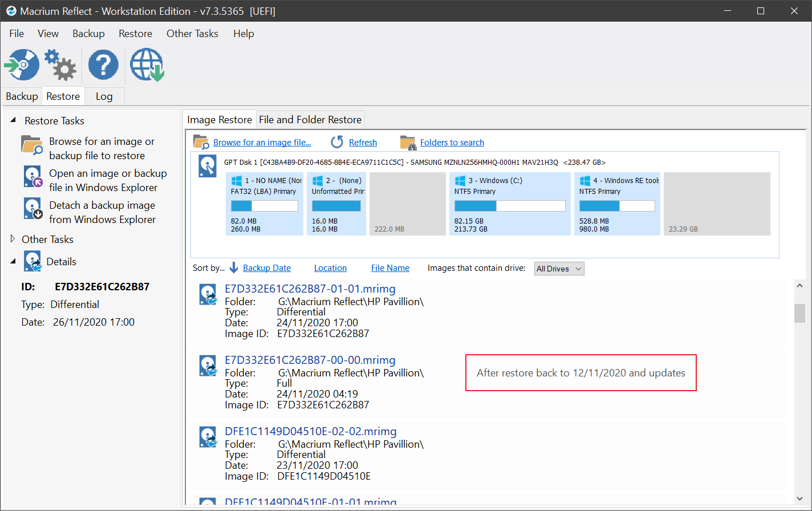Screen dimensions: 812x511
Task: Open the Other Tasks menu
Action: pos(192,34)
